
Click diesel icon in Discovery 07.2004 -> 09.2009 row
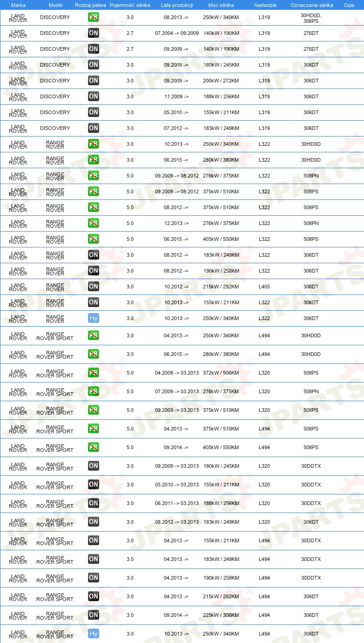point(94,33)
